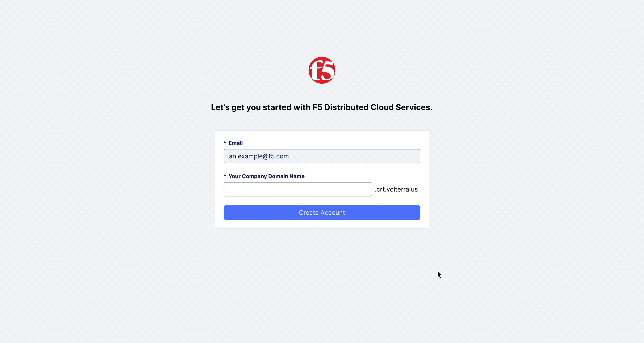Click the required asterisk beside Email

click(x=225, y=143)
